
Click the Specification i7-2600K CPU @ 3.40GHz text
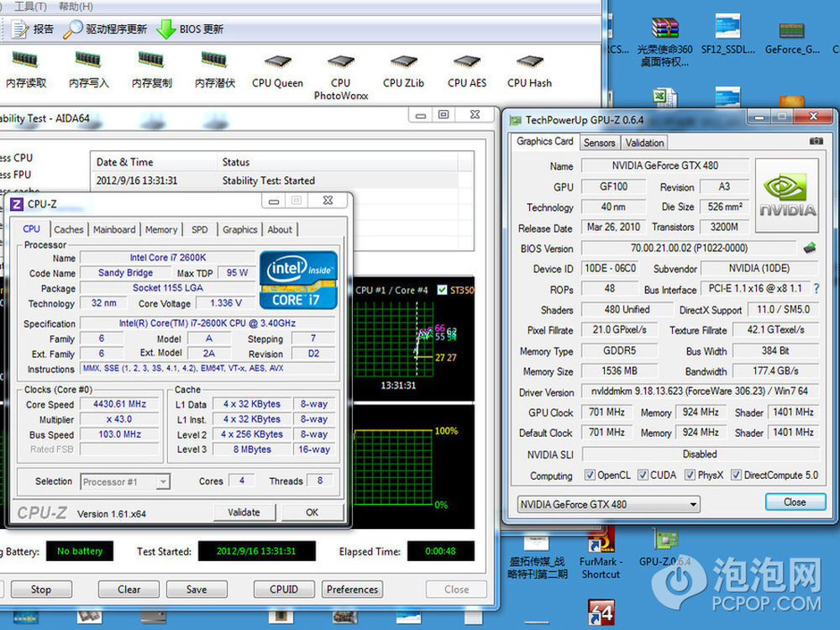[207, 323]
